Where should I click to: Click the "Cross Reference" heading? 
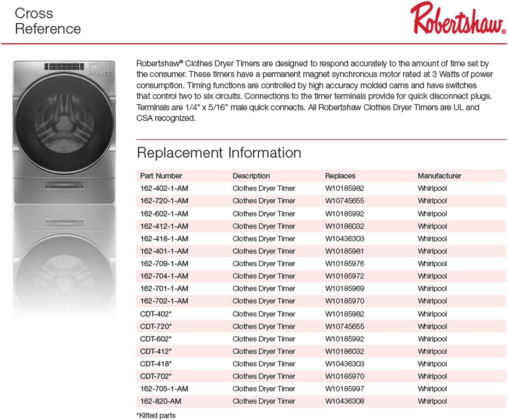pyautogui.click(x=48, y=21)
